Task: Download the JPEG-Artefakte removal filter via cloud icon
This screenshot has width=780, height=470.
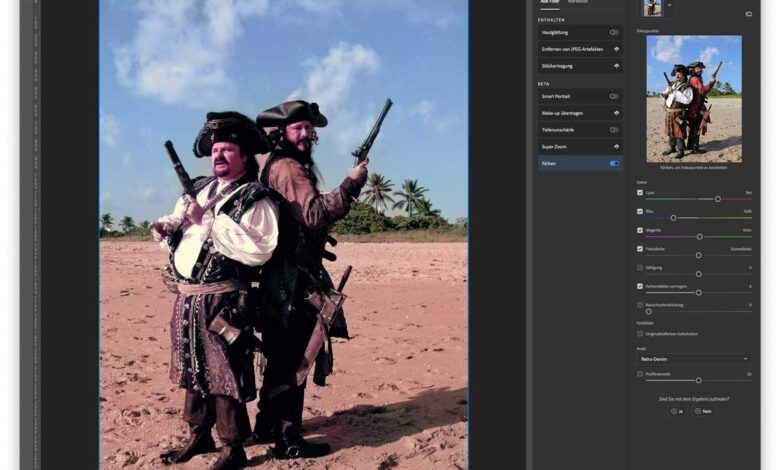Action: 616,49
